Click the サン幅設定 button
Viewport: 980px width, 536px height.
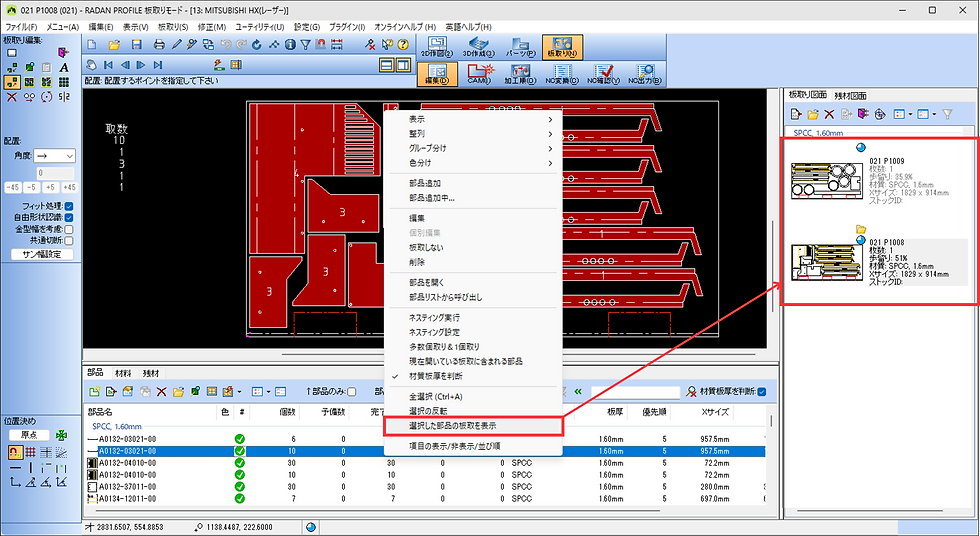(42, 254)
